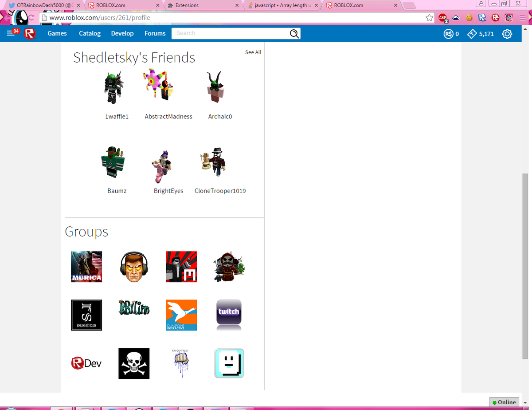Click Baumz avatar thumbnail
This screenshot has height=410, width=532.
pos(113,162)
